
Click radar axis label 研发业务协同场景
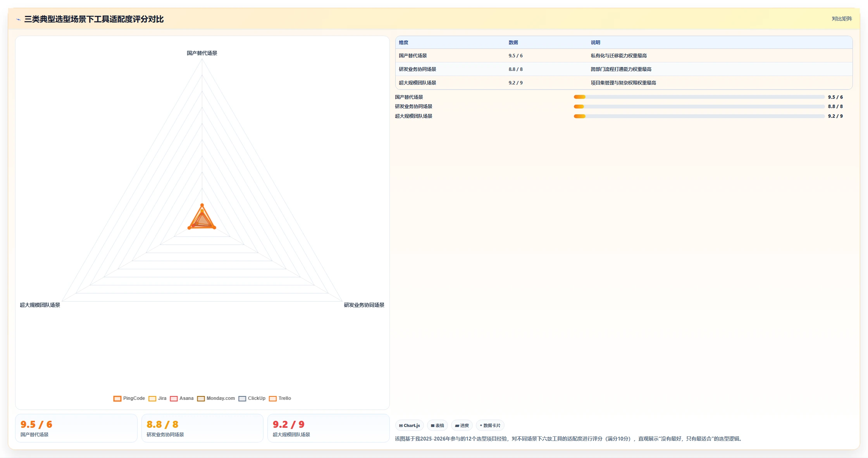[364, 305]
